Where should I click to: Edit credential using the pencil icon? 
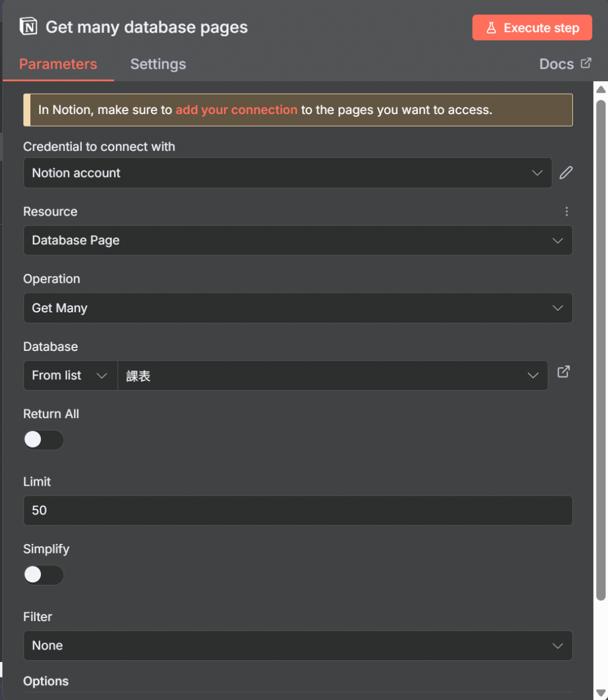pos(566,173)
